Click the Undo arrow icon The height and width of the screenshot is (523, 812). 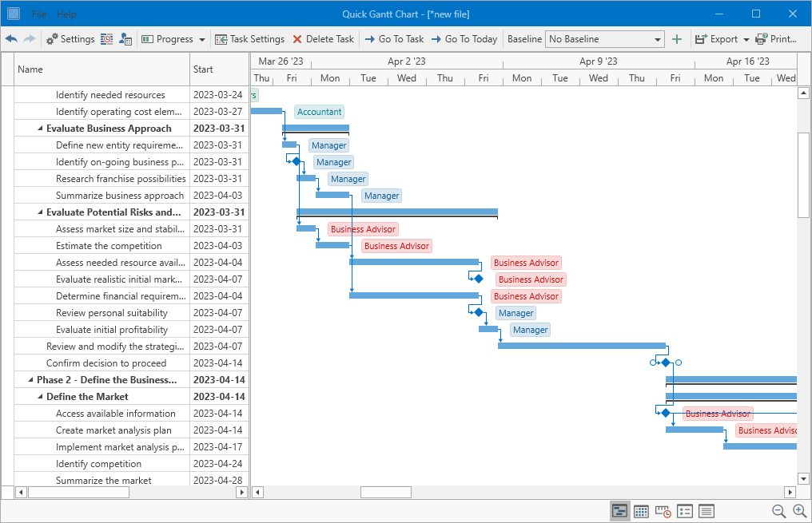(11, 38)
